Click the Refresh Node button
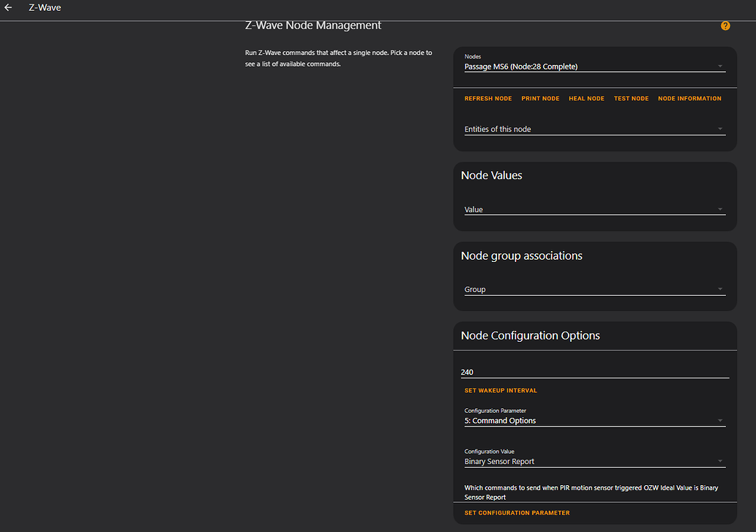The height and width of the screenshot is (532, 756). click(488, 99)
